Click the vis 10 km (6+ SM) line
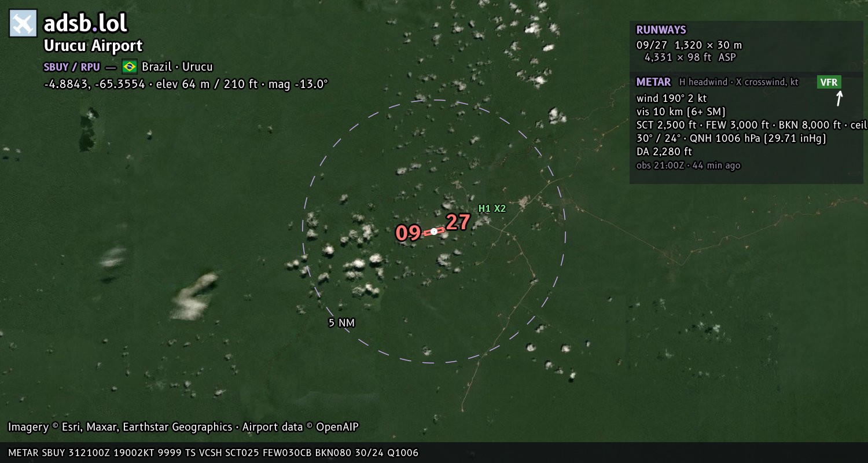The width and height of the screenshot is (868, 463). [681, 112]
